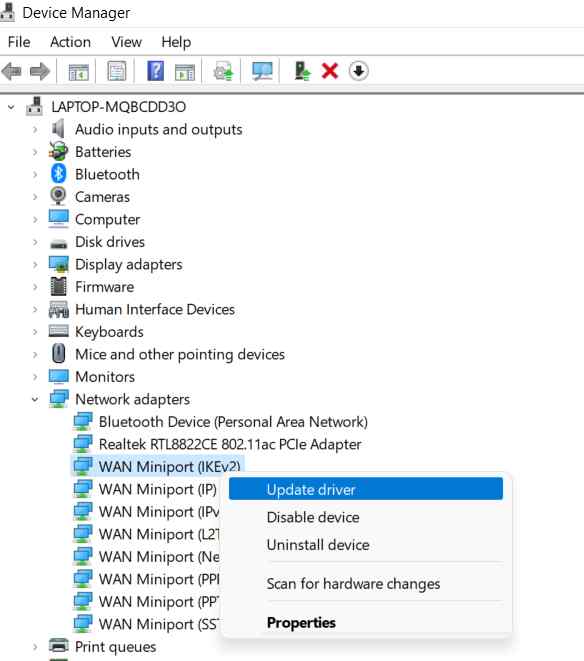Click the Realtek RTL8822CE adapter icon
The width and height of the screenshot is (584, 661).
click(83, 443)
